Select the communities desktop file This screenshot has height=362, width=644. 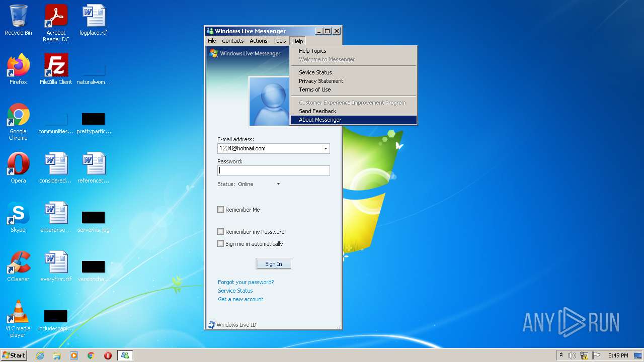[56, 123]
